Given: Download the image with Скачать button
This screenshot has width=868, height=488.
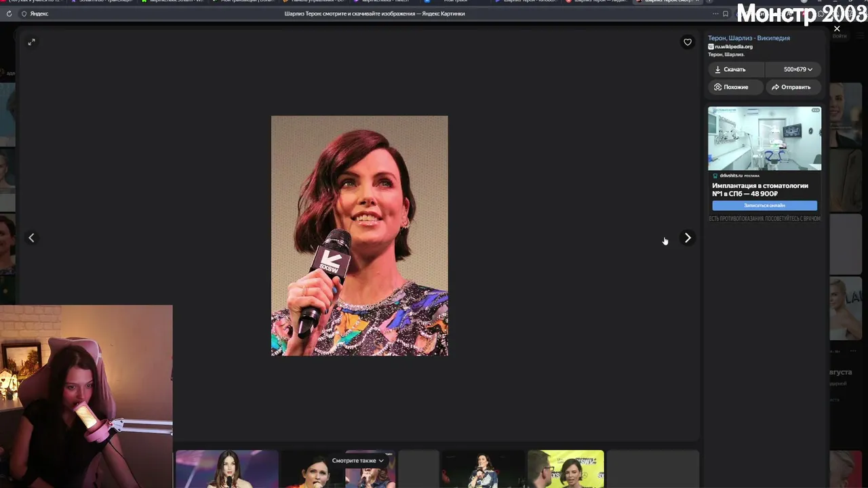Looking at the screenshot, I should click(x=736, y=69).
